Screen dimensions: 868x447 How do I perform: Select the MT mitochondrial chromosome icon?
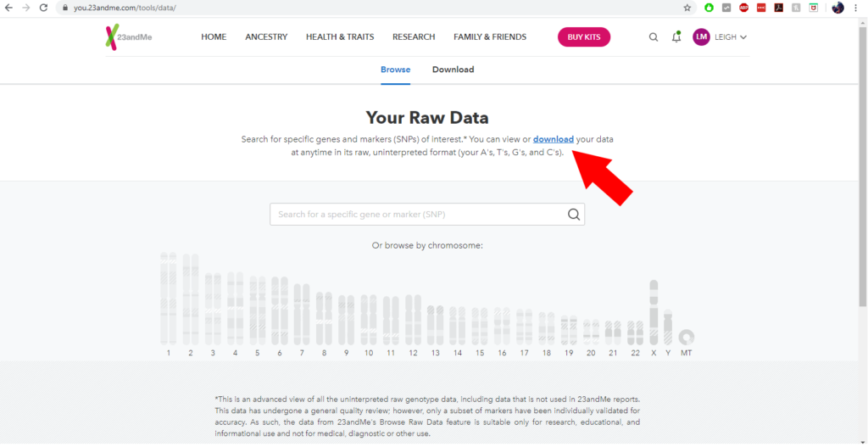pyautogui.click(x=687, y=337)
